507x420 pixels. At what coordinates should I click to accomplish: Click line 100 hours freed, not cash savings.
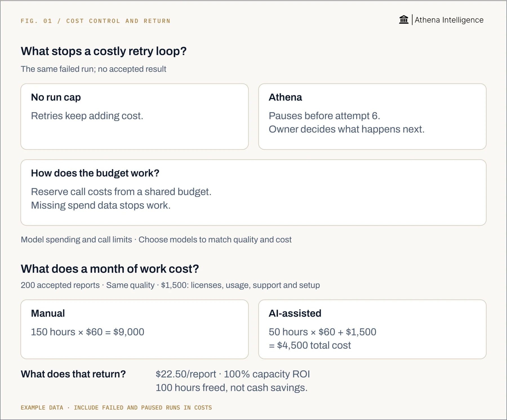(232, 388)
